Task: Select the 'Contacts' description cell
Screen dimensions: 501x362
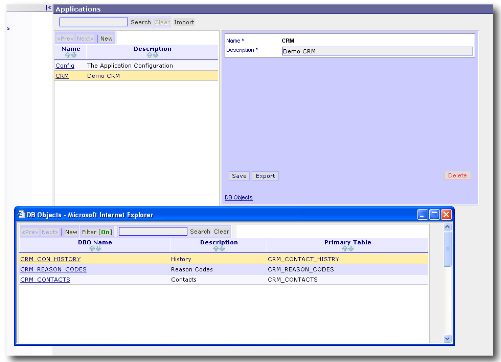Action: (x=183, y=280)
